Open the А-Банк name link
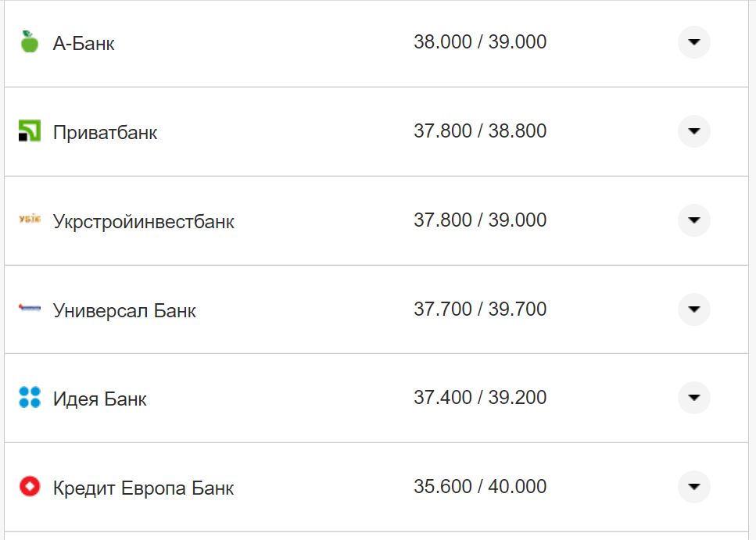The height and width of the screenshot is (540, 756). (84, 44)
